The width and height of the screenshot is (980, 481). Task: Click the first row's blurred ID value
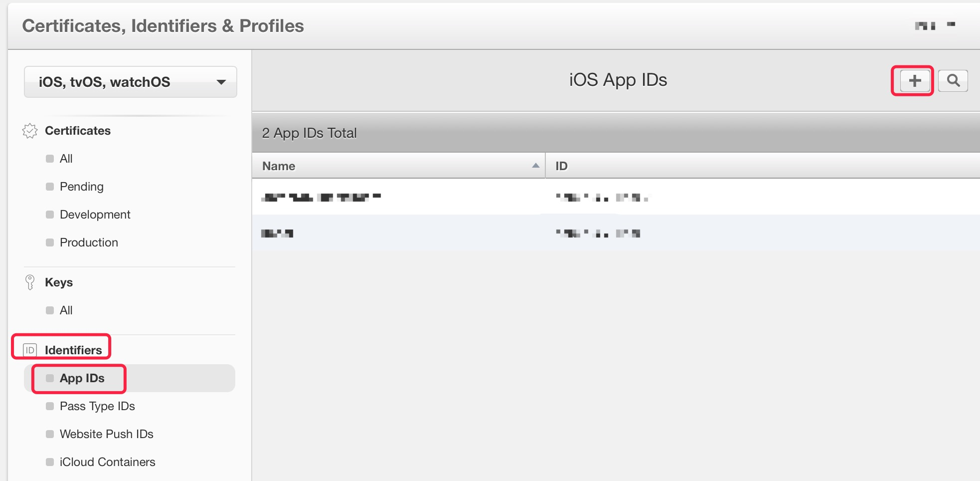(602, 198)
